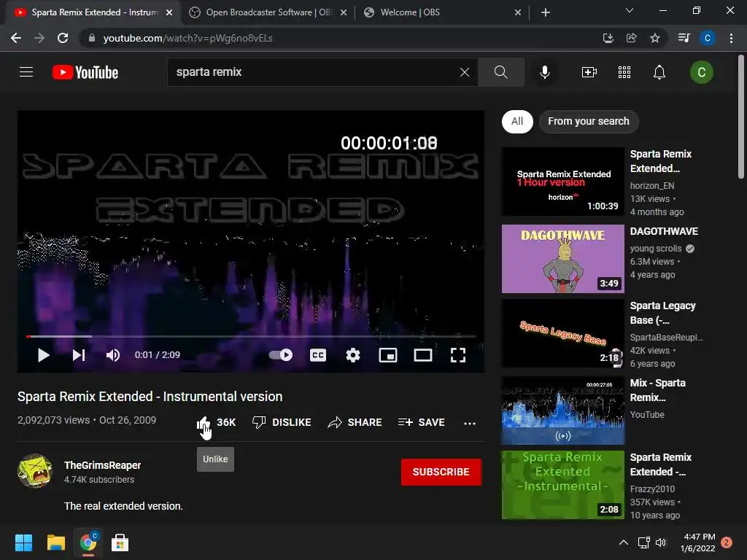Open player settings gear

click(x=353, y=355)
